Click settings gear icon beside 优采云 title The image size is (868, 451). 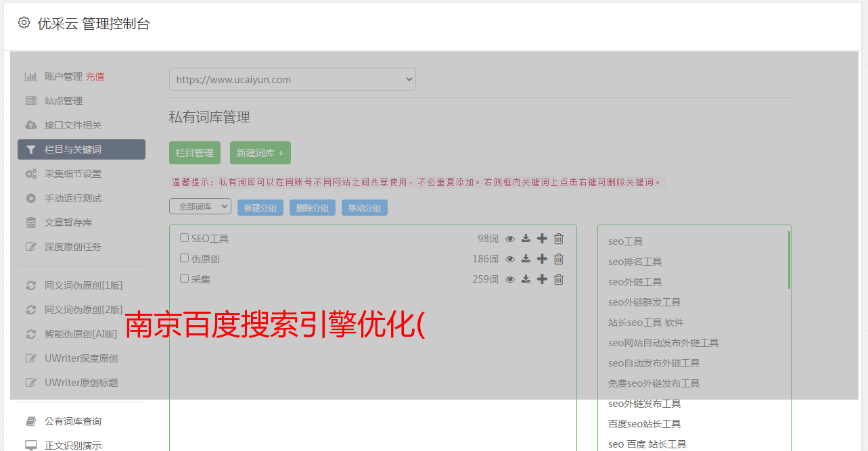(x=24, y=23)
